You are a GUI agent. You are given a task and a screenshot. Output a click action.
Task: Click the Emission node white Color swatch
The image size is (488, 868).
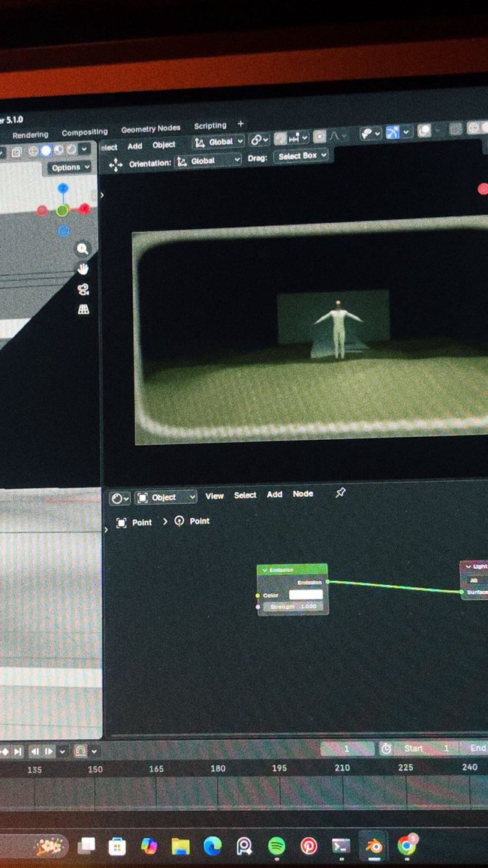tap(306, 595)
